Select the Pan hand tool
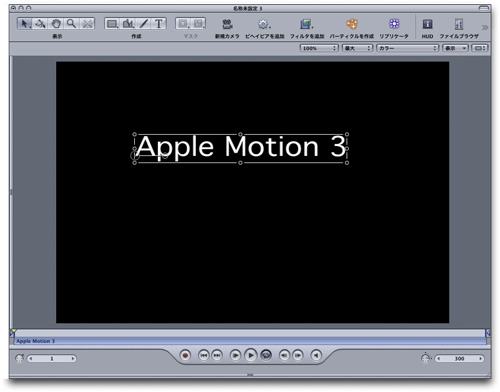500x392 pixels. click(x=56, y=24)
